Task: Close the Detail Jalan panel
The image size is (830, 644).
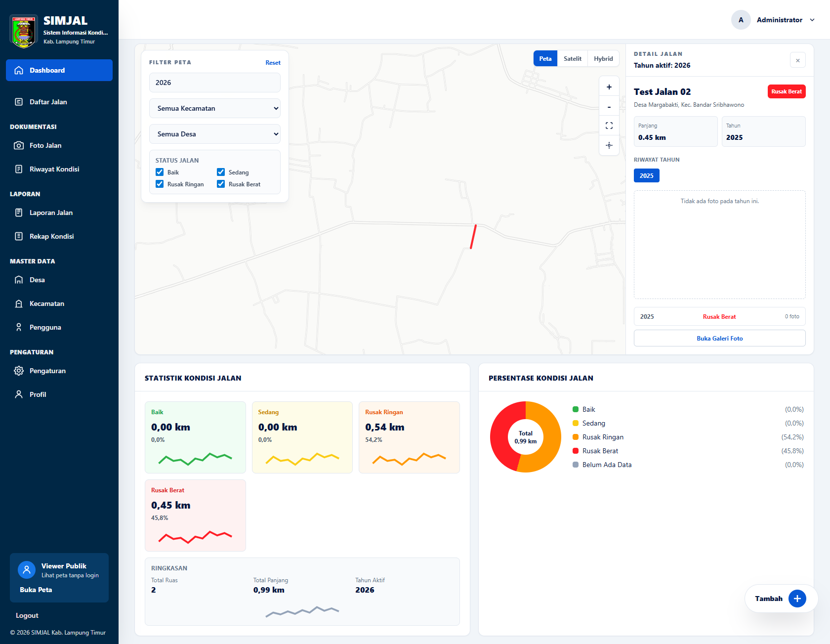Action: [798, 60]
